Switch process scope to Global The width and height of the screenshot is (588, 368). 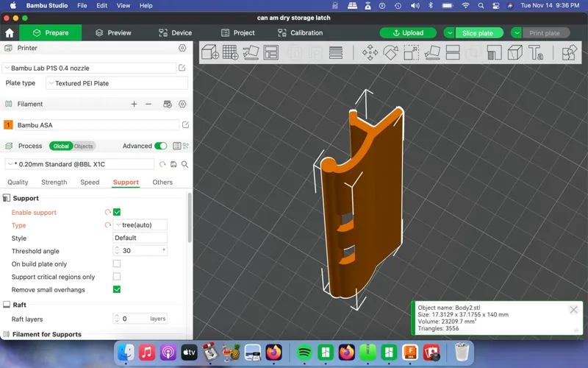pyautogui.click(x=61, y=146)
